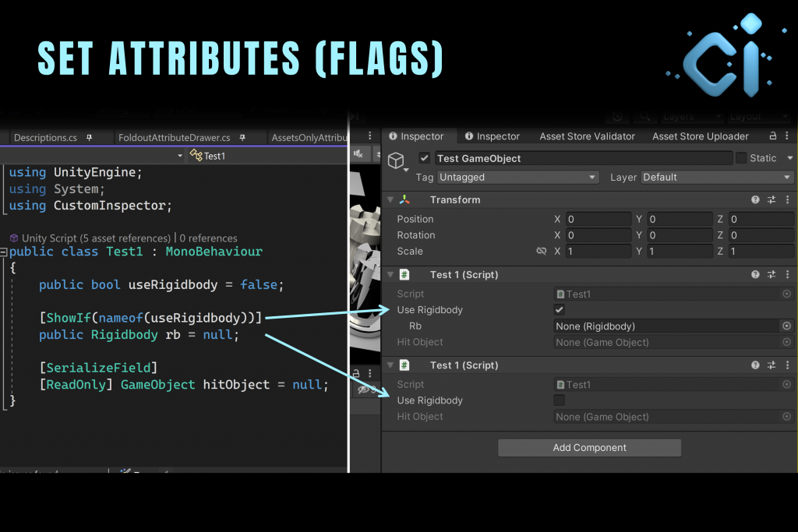Screen dimensions: 798x532
Task: Enable Use Rigidbody in second Test 1 script
Action: point(559,400)
